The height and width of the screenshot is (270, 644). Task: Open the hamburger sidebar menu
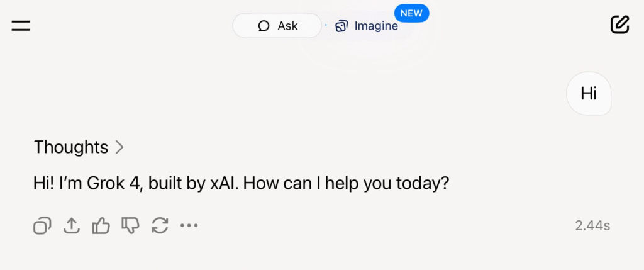coord(21,26)
